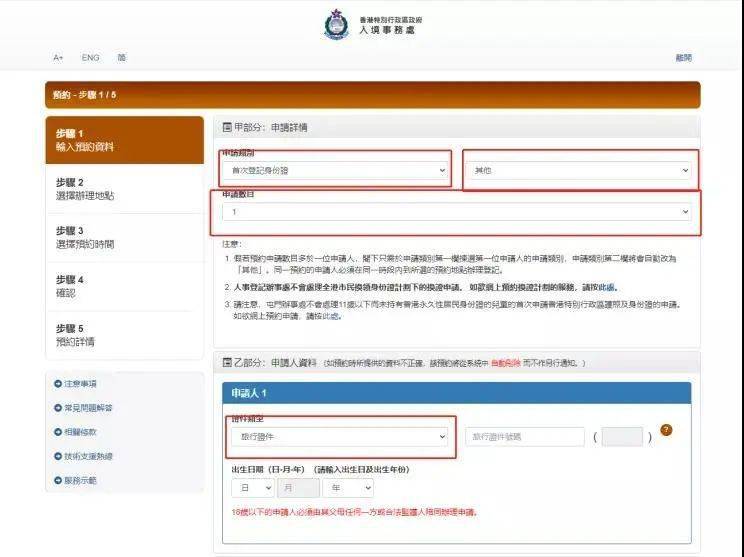Select 步驟 3 選擇預約時間 in sidebar
Viewport: 744px width, 557px height.
(124, 237)
